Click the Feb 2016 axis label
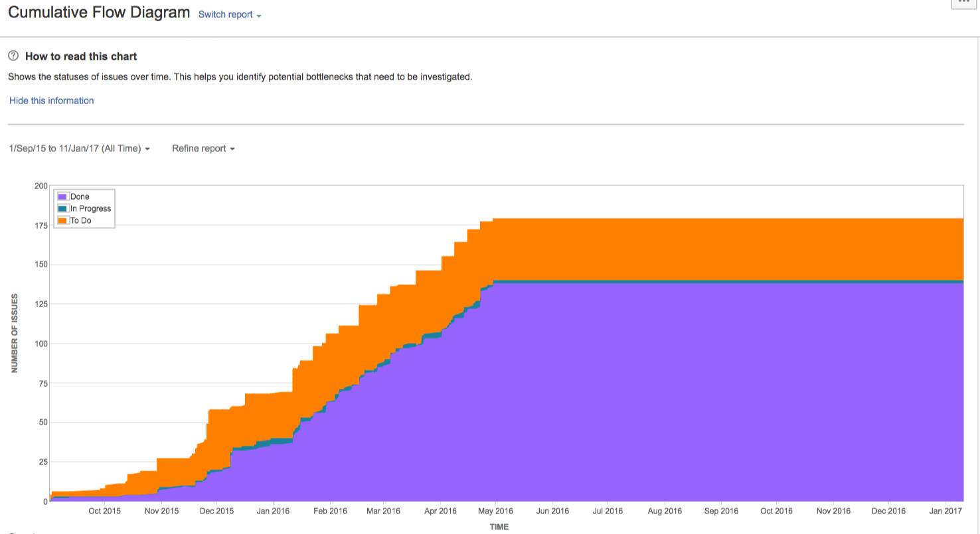Viewport: 980px width, 534px height. (x=330, y=511)
